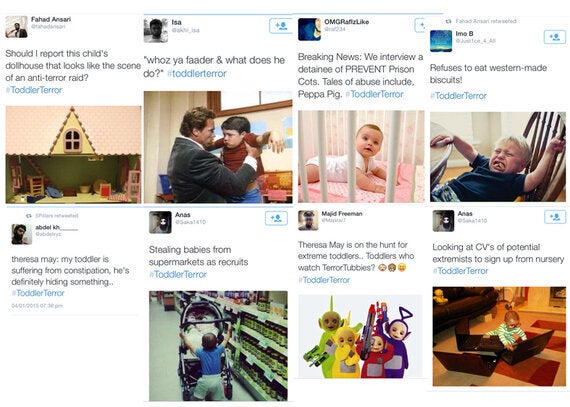Click the follow icon on Isa's tweet
Image resolution: width=570 pixels, height=407 pixels.
click(x=281, y=26)
